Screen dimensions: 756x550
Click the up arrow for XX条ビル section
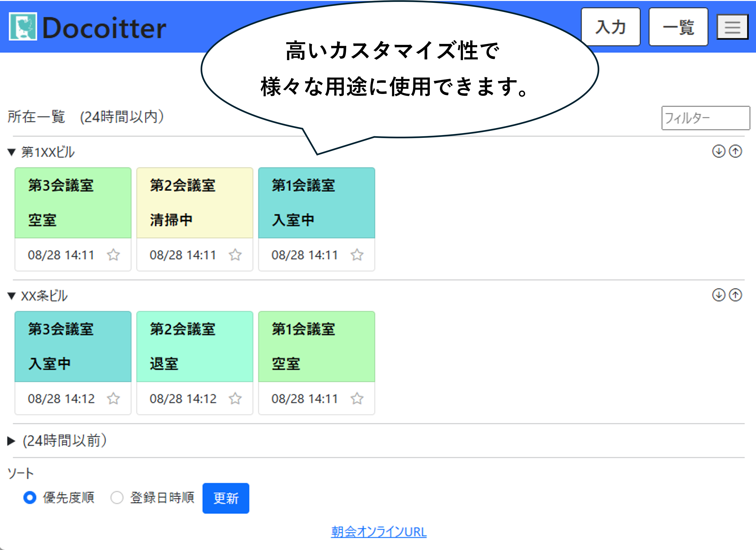tap(736, 295)
